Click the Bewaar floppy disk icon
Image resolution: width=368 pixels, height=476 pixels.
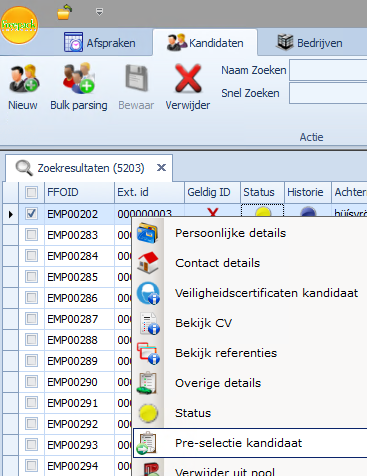click(x=136, y=78)
